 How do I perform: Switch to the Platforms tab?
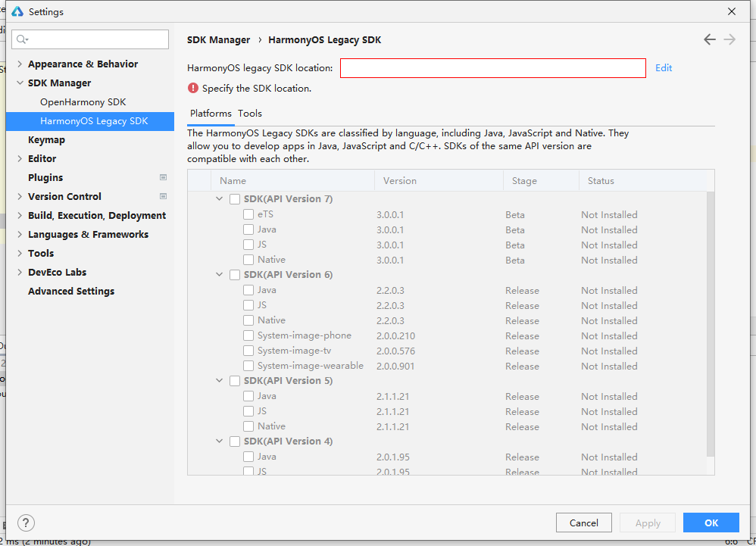(x=211, y=114)
